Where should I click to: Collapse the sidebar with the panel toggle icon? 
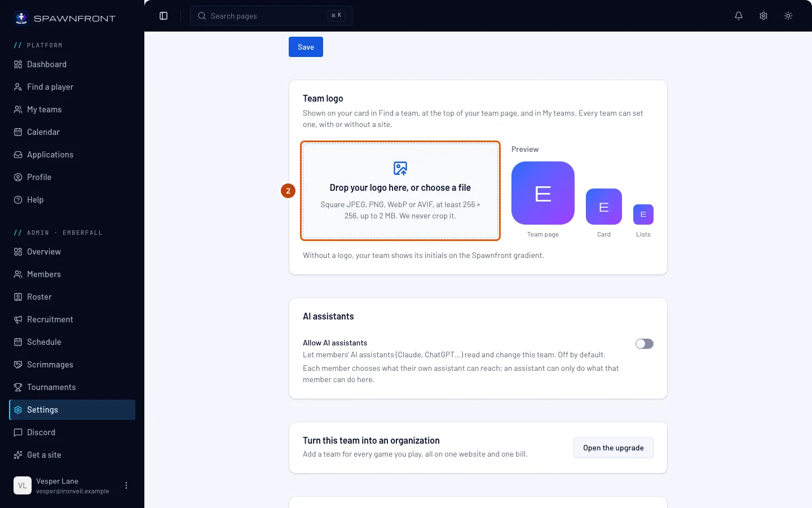coord(164,16)
